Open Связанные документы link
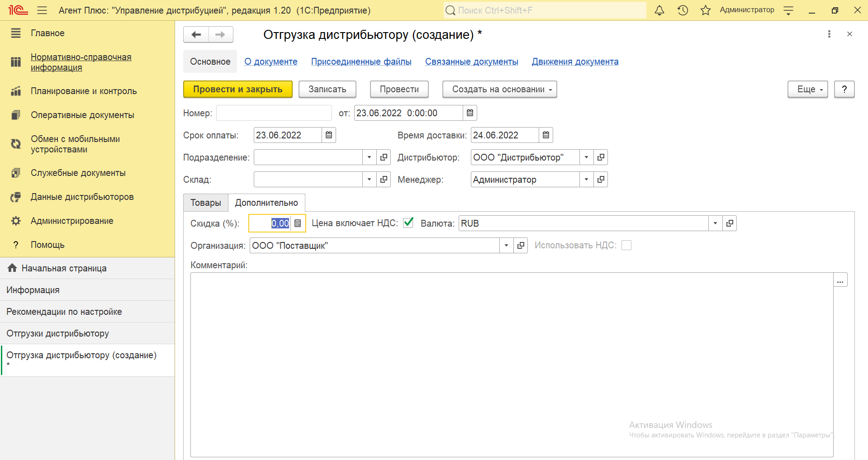The image size is (868, 460). [472, 62]
